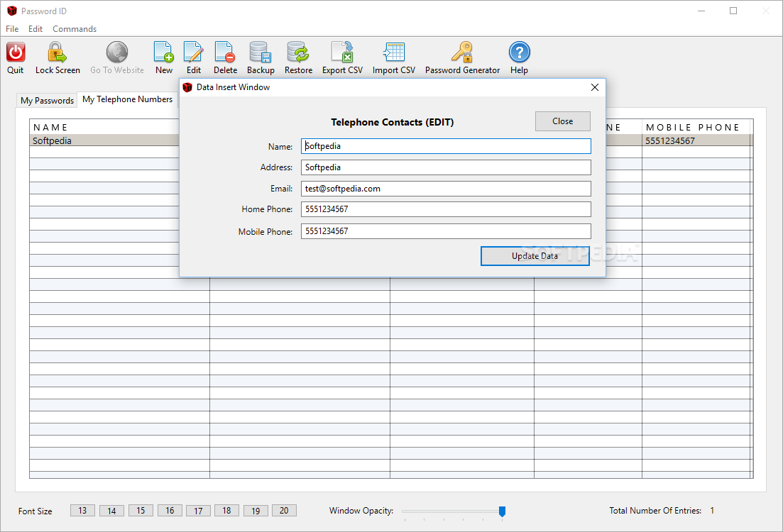Click the NAME column header
Image resolution: width=783 pixels, height=532 pixels.
click(x=104, y=127)
